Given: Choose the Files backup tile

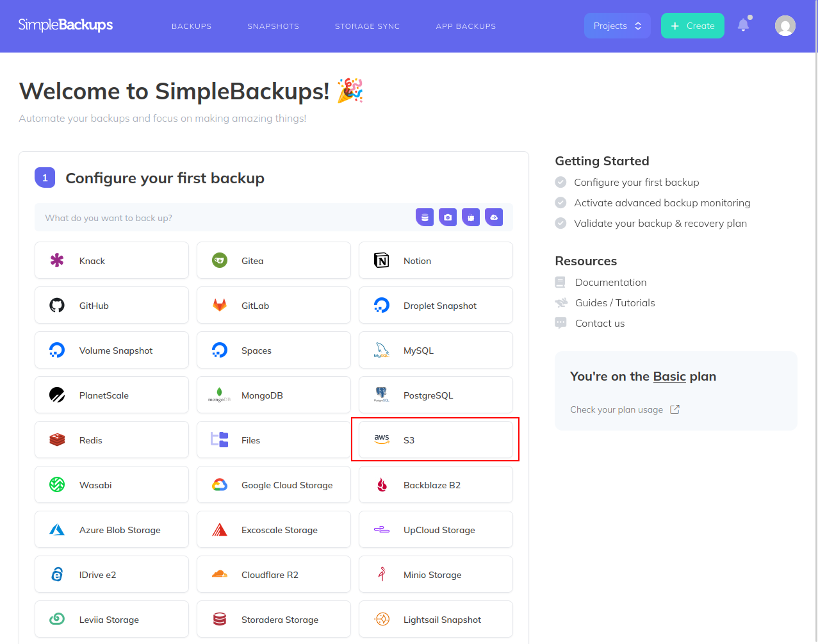Looking at the screenshot, I should (x=274, y=440).
